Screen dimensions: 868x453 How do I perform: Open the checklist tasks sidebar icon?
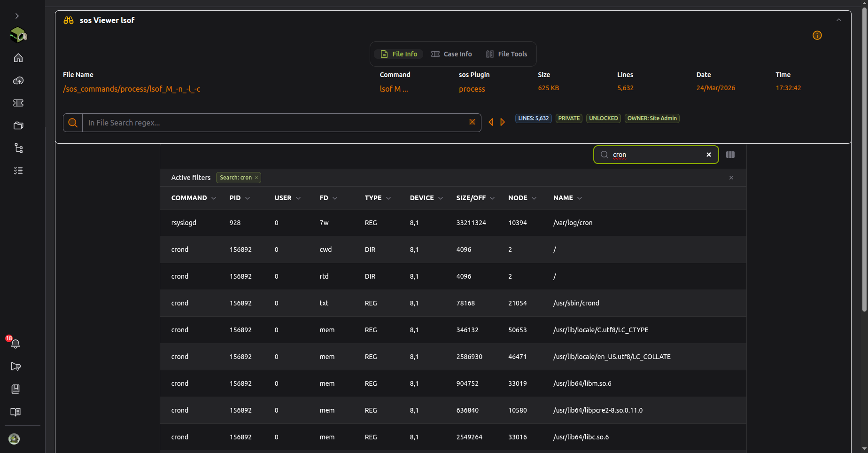pos(18,171)
